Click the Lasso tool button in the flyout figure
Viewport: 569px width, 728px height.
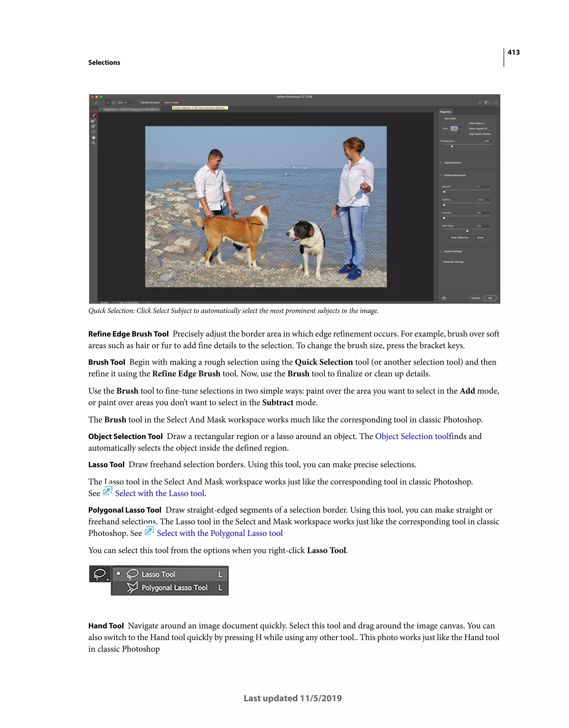pyautogui.click(x=99, y=574)
